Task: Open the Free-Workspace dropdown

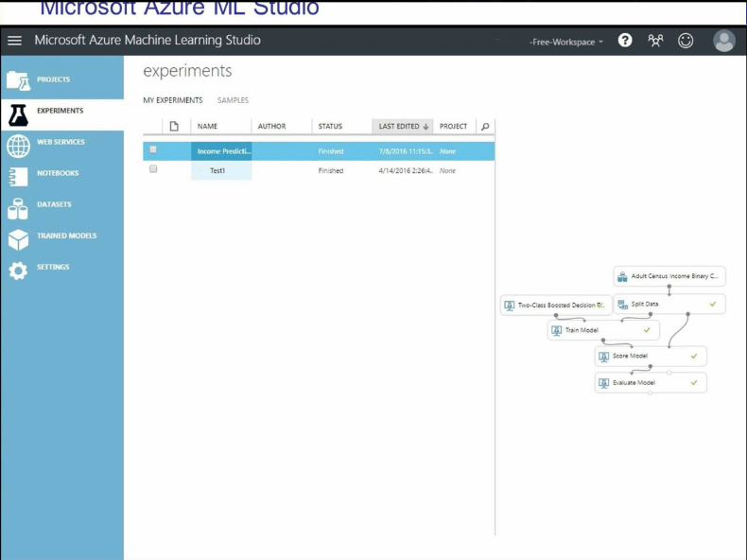Action: tap(566, 42)
